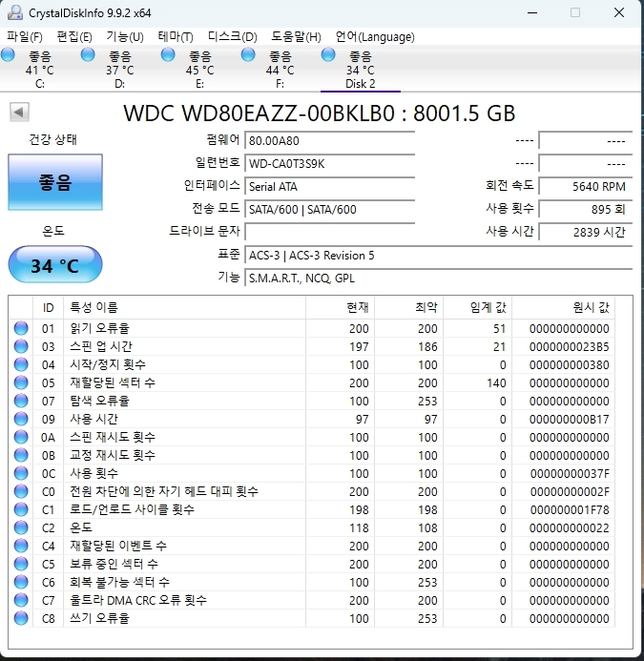Click status icon of attribute C4 재할당된 이벤트 수
The width and height of the screenshot is (644, 661).
(x=21, y=546)
